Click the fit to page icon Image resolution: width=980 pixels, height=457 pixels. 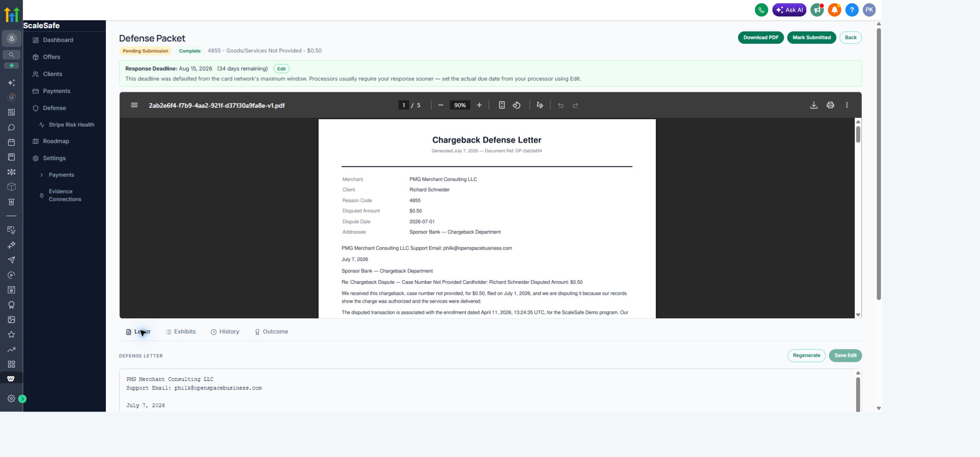coord(502,105)
